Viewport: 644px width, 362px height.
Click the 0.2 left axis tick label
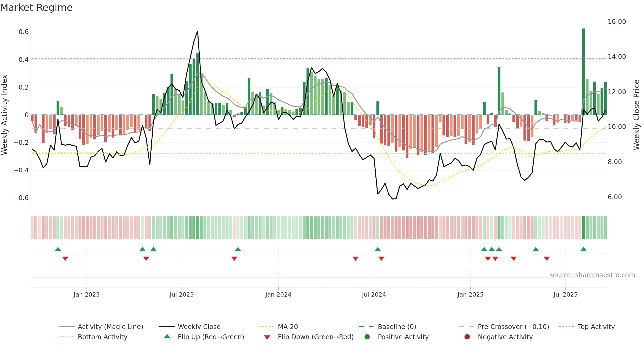(x=24, y=87)
